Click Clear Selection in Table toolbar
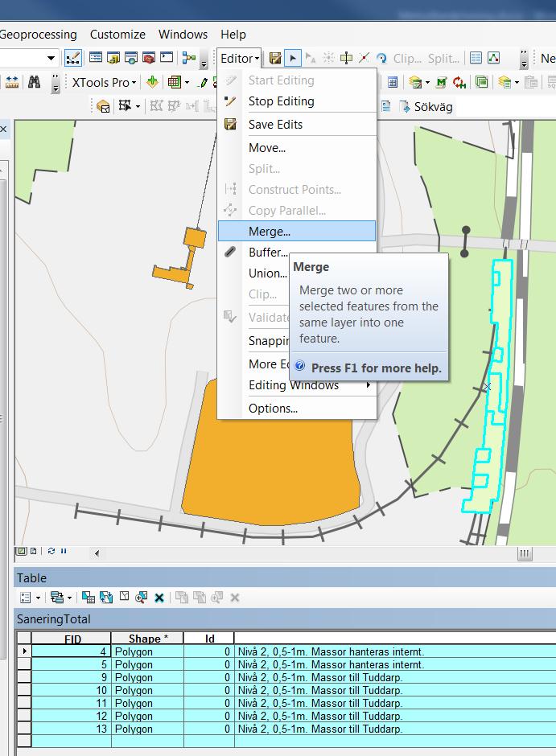556x756 pixels. pyautogui.click(x=124, y=597)
